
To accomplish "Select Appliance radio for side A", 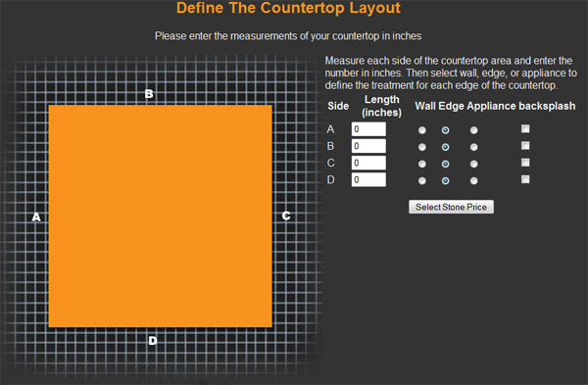I will pos(474,130).
